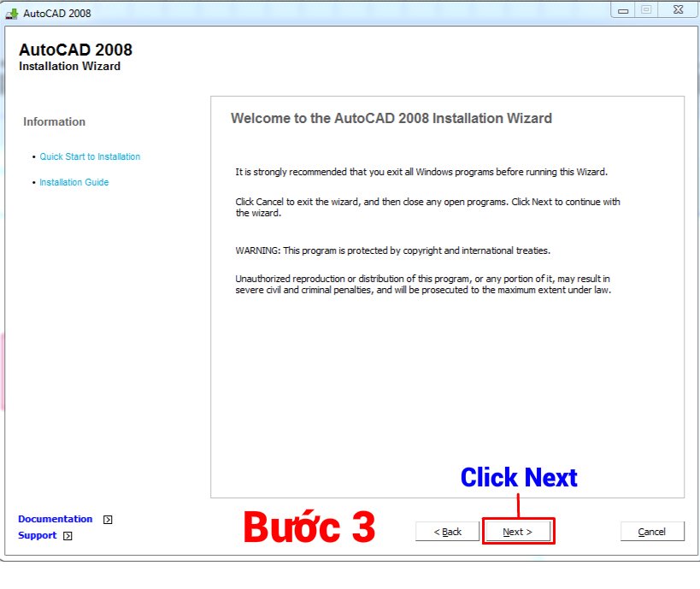Screen dimensions: 700x589
Task: Click the 'Information' sidebar heading
Action: click(55, 122)
